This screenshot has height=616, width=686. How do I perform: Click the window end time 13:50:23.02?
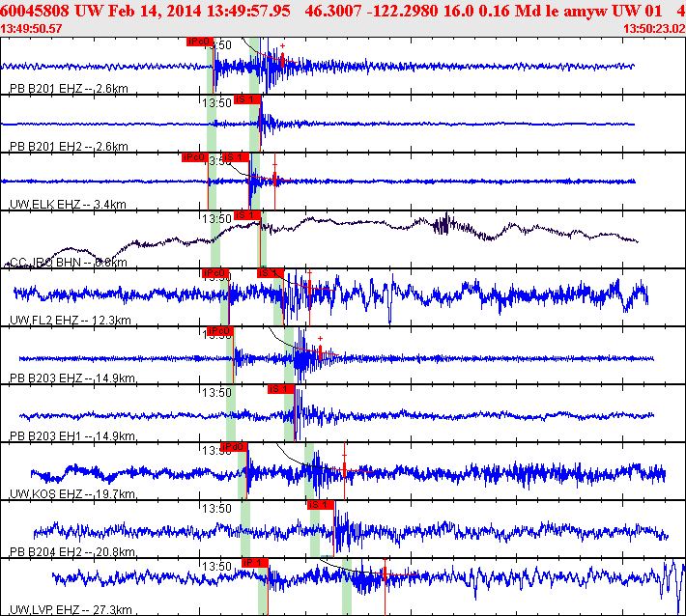point(654,29)
